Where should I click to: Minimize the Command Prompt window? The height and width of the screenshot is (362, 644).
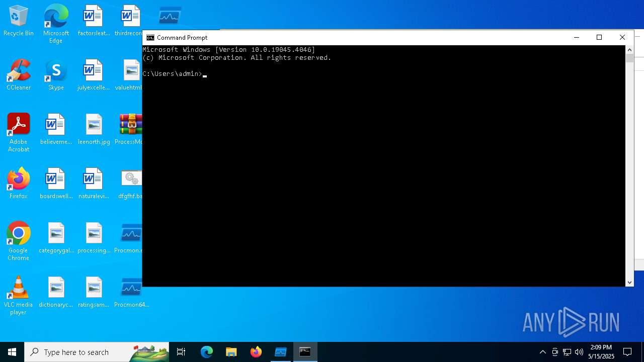pyautogui.click(x=577, y=37)
